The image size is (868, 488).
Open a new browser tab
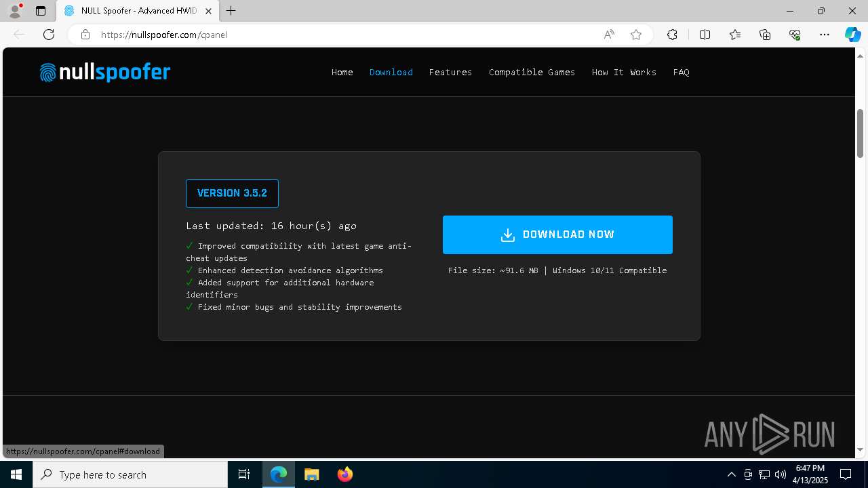tap(231, 11)
